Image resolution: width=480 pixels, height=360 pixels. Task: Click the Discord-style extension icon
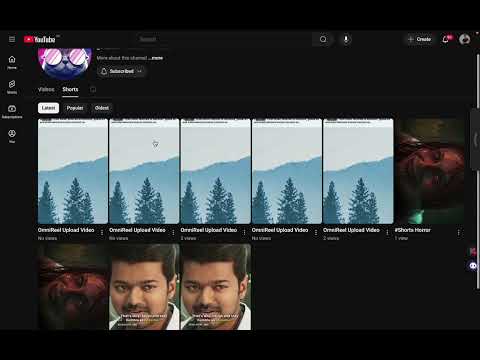click(x=473, y=266)
